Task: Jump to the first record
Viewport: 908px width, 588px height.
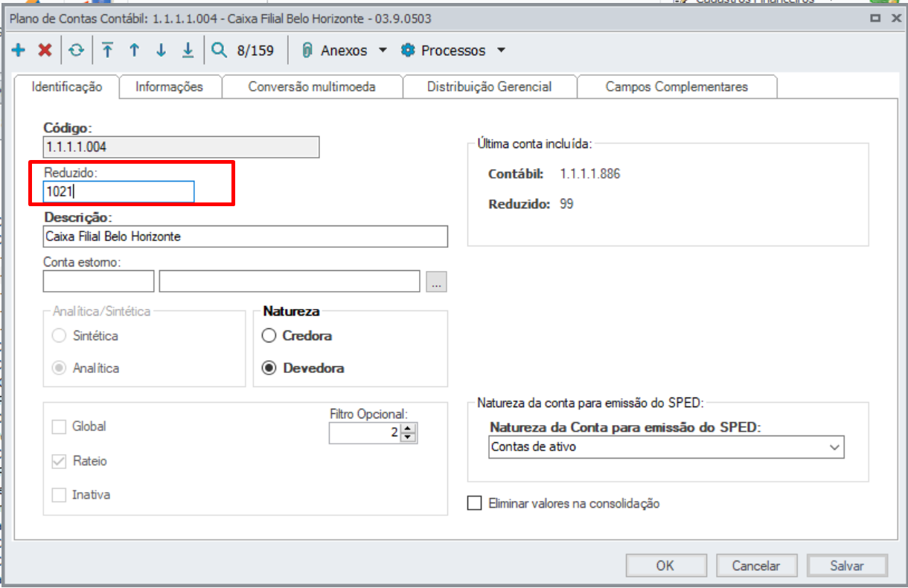Action: [x=107, y=50]
